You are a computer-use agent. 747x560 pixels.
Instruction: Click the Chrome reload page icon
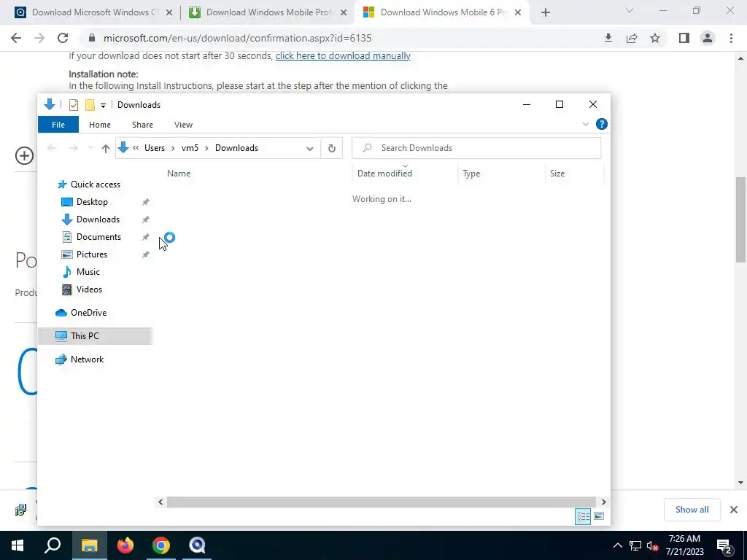coord(63,38)
